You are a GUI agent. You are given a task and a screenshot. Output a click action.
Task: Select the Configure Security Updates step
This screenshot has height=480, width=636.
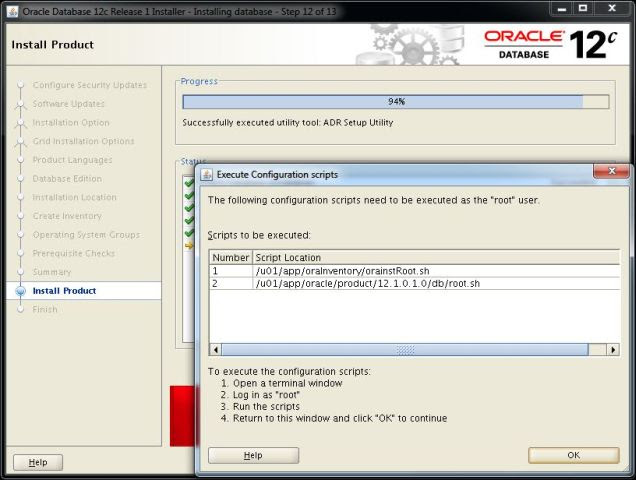tap(90, 85)
